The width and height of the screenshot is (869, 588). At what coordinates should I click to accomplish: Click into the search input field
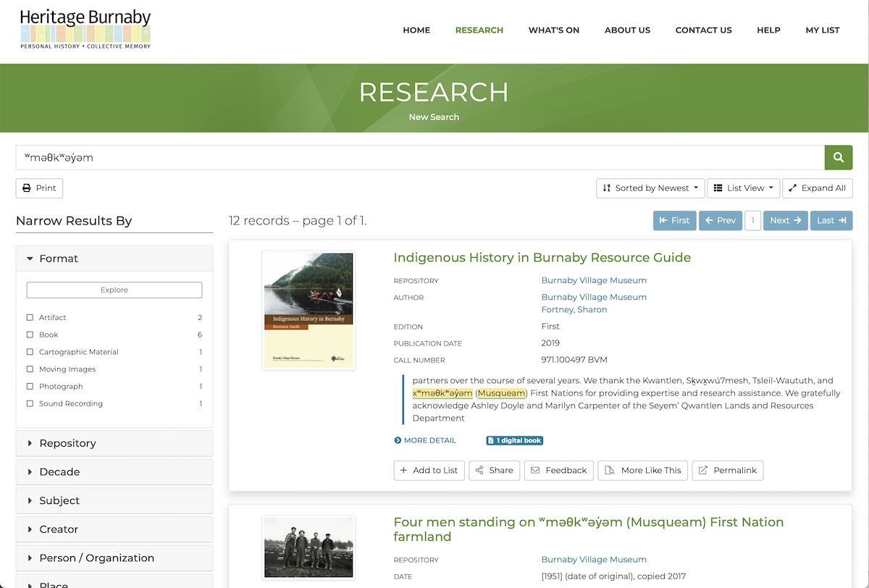(x=420, y=157)
